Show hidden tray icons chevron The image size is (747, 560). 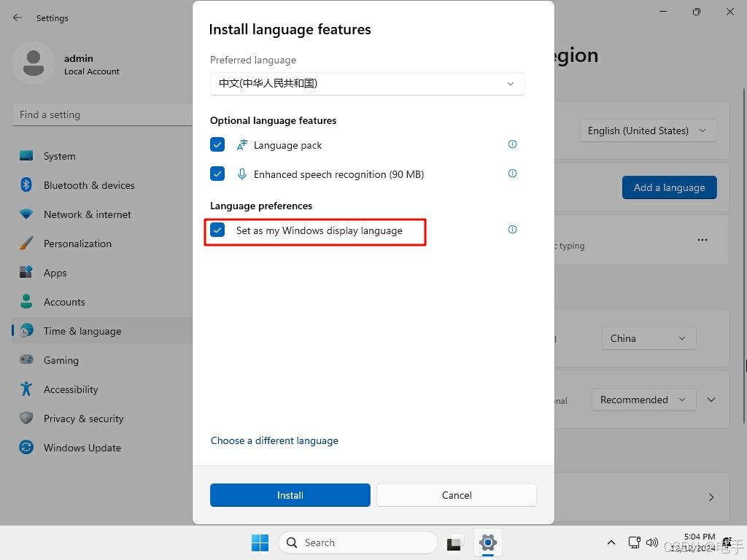[611, 542]
